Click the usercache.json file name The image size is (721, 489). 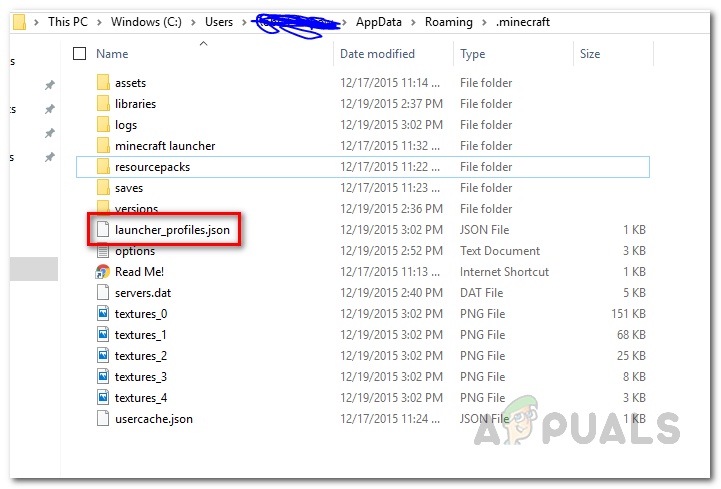pos(154,419)
